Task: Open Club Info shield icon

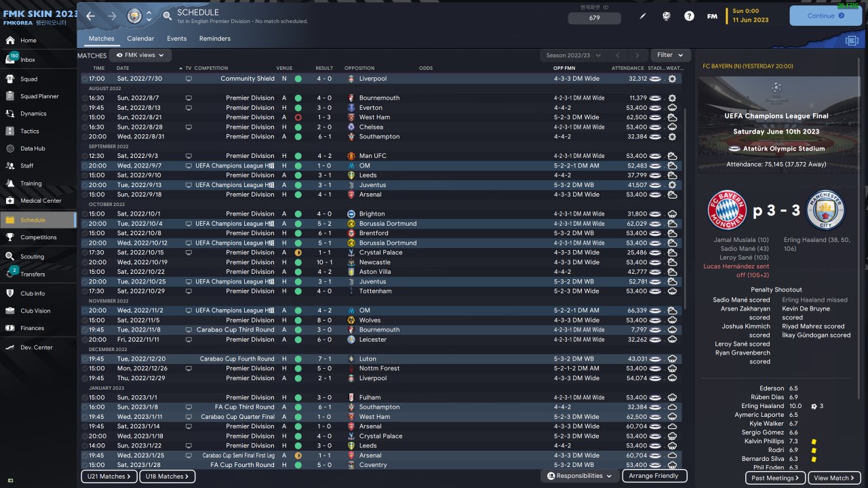Action: pos(10,293)
